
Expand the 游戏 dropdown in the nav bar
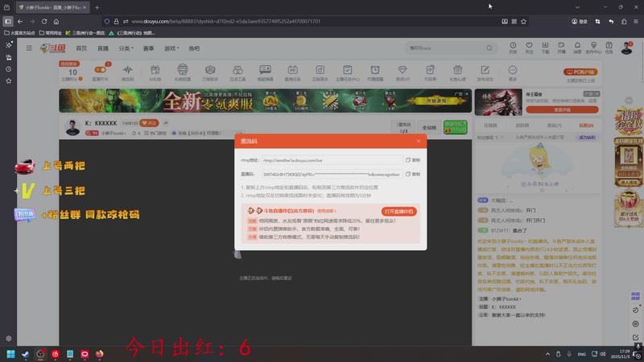171,48
